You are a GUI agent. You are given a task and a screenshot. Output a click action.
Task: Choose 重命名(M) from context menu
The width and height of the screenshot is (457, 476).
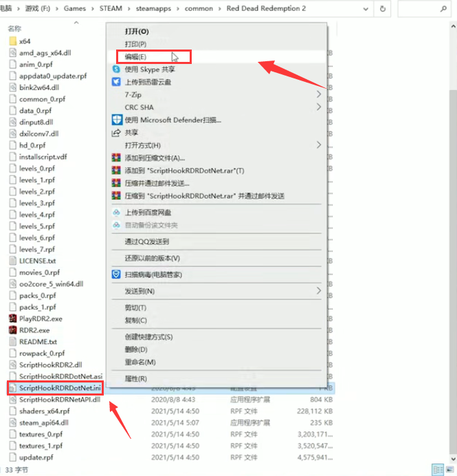[x=140, y=363]
